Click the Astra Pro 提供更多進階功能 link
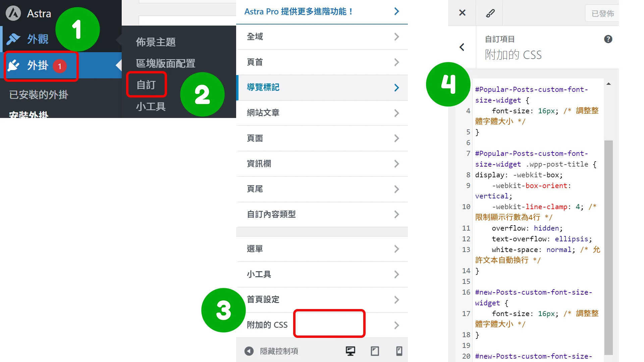The width and height of the screenshot is (644, 362). 299,12
